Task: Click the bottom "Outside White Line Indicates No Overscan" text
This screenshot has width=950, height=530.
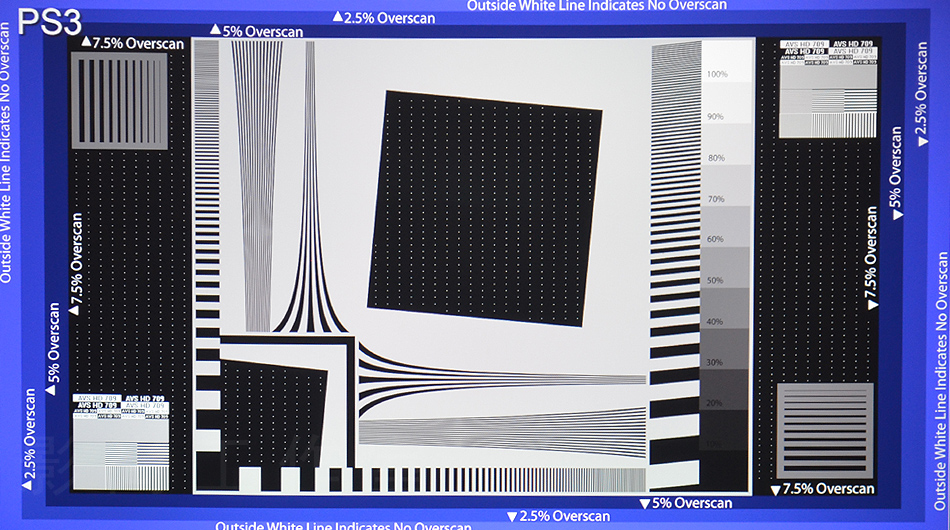Action: click(343, 525)
